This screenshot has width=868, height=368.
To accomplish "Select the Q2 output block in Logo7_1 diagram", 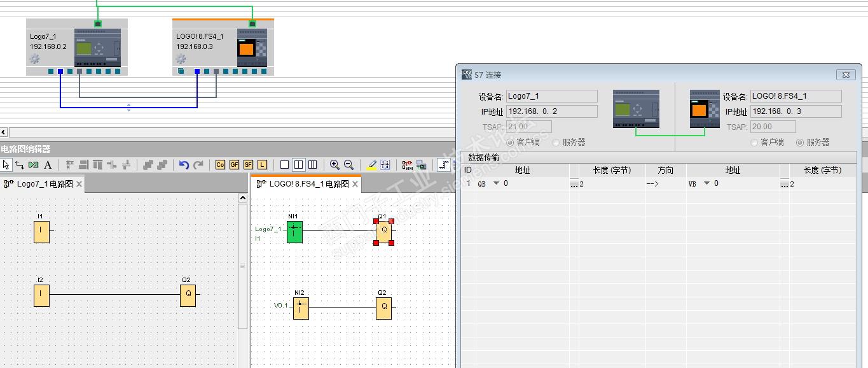I will (188, 295).
